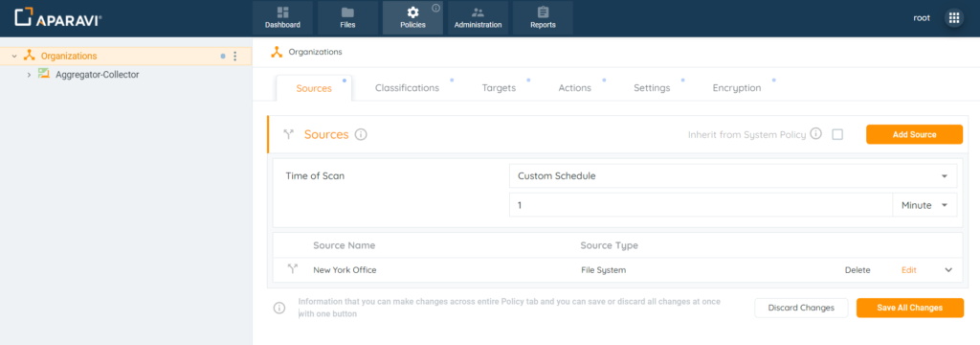Select Organizations in the tree
Viewport: 980px width, 345px height.
[x=69, y=57]
